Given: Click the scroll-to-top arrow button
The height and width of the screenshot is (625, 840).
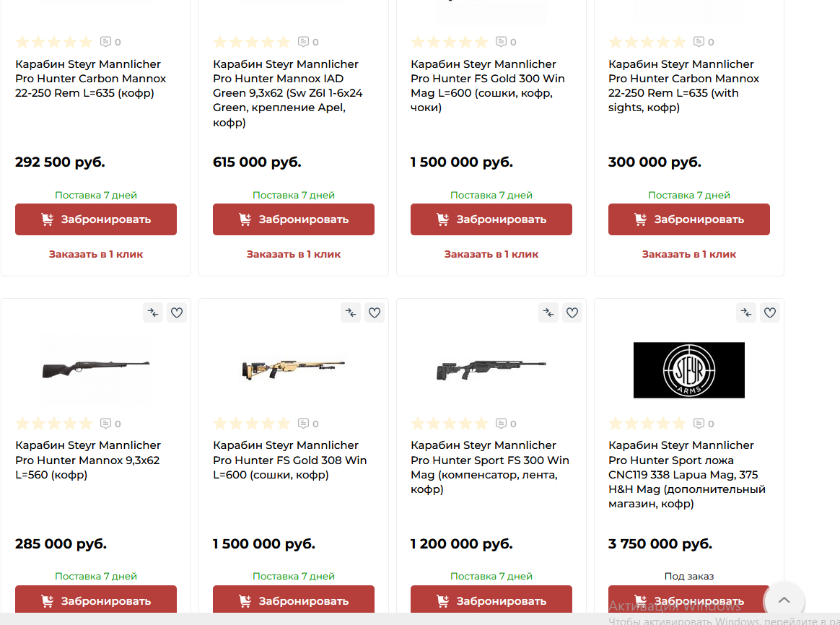Looking at the screenshot, I should [x=784, y=600].
